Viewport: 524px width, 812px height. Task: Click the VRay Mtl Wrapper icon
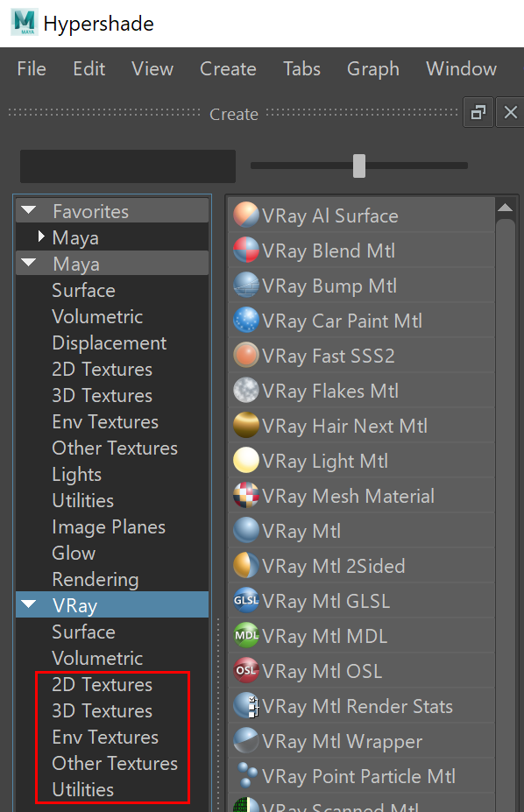pyautogui.click(x=246, y=741)
